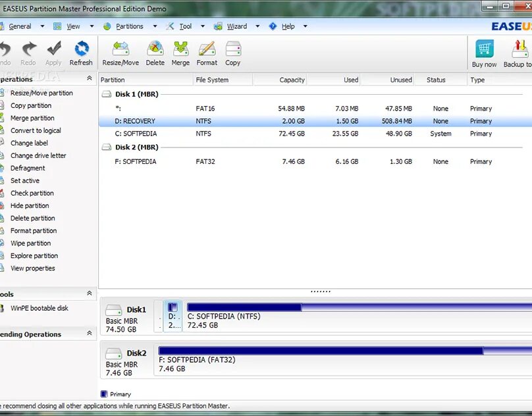
Task: Open the Wizard menu dropdown arrow
Action: point(257,26)
